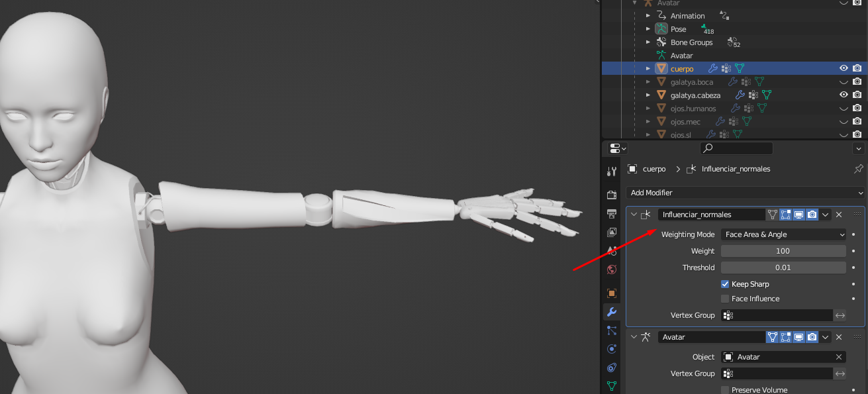Screen dimensions: 868x394
Task: Hide galatya.cabeza in viewport
Action: pos(844,95)
